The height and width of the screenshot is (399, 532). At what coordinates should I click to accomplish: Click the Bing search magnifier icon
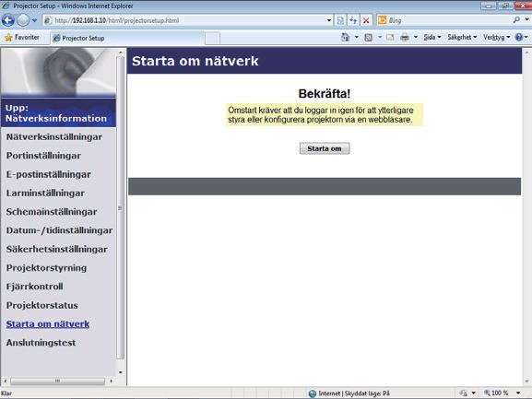point(516,20)
